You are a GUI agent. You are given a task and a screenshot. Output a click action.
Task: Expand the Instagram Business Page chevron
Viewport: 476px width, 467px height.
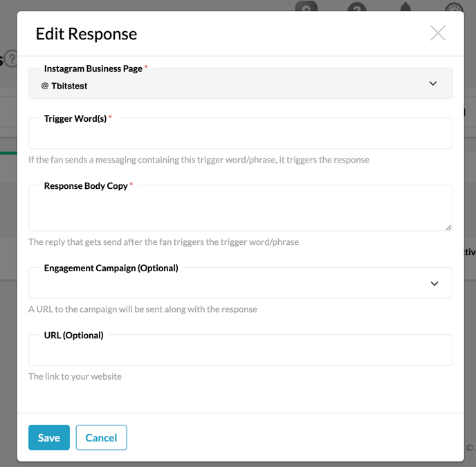pos(433,84)
